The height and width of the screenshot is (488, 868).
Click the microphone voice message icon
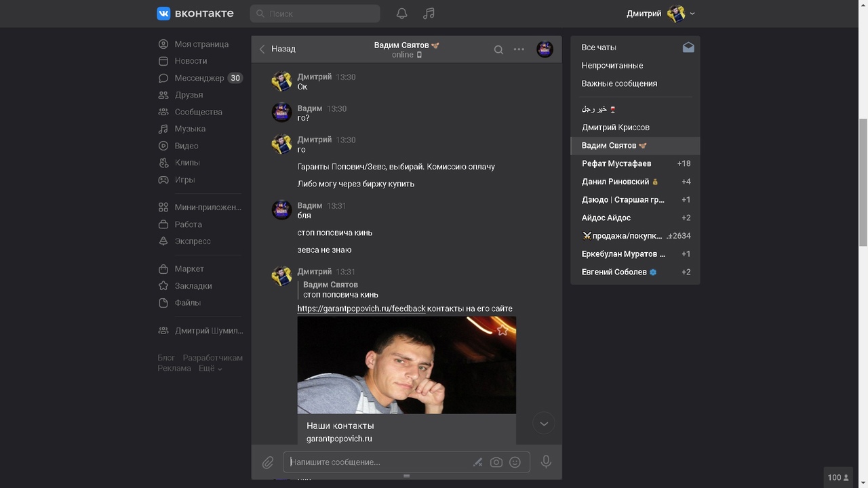click(546, 462)
